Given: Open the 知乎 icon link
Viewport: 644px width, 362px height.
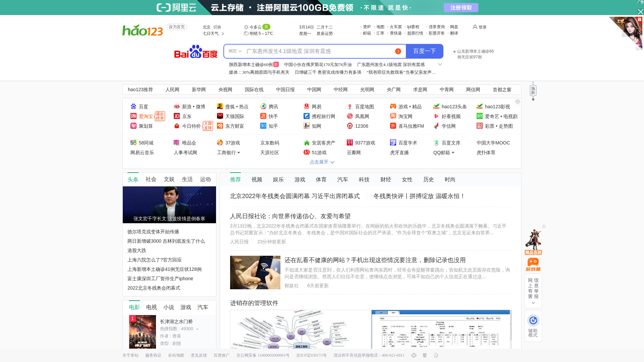Looking at the screenshot, I should coord(263,126).
